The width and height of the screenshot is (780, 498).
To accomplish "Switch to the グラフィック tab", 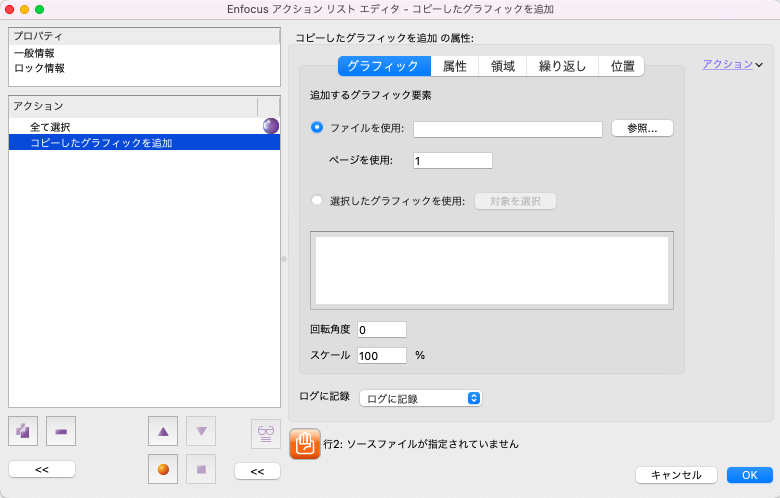I will [x=384, y=66].
